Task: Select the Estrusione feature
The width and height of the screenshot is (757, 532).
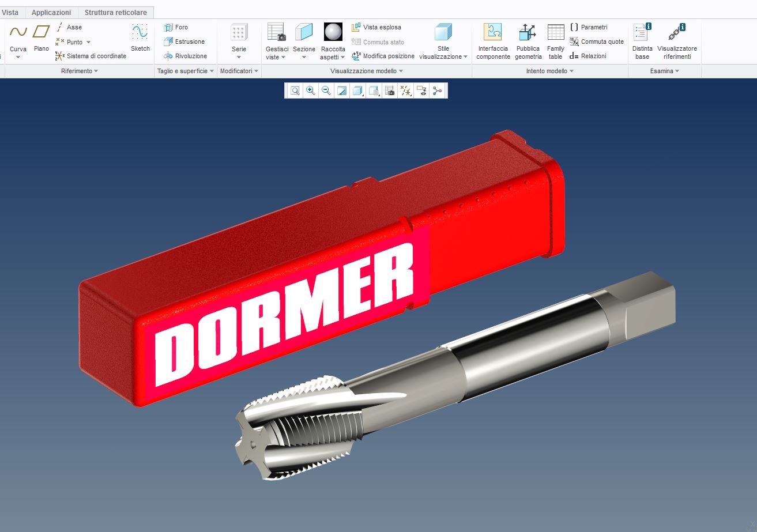Action: (x=184, y=41)
